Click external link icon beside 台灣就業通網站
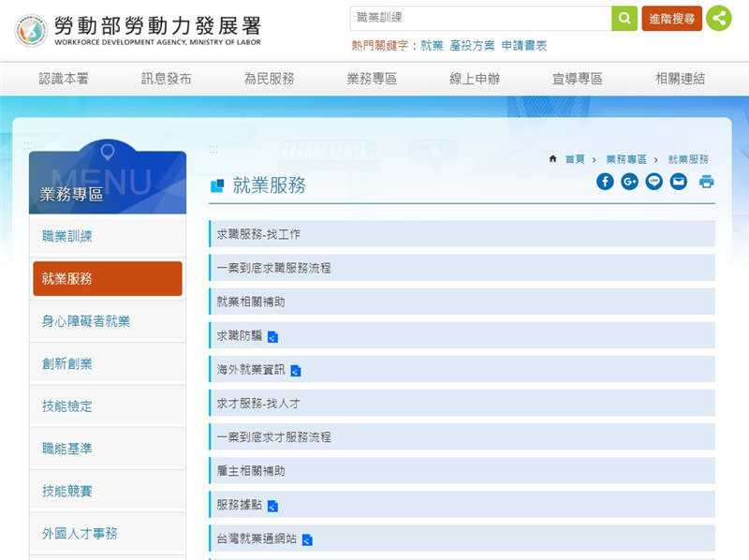This screenshot has width=749, height=560. tap(307, 540)
